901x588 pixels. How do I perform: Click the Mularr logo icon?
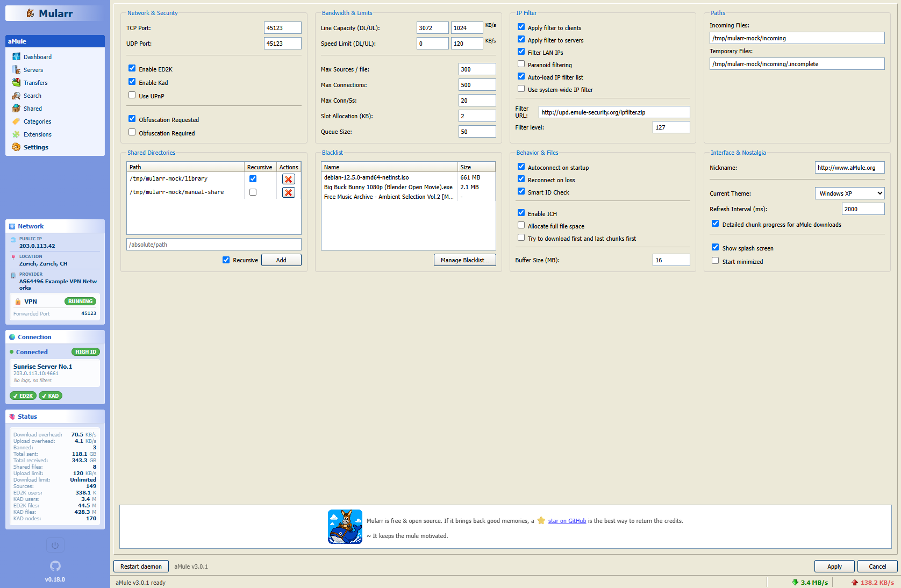[x=31, y=13]
